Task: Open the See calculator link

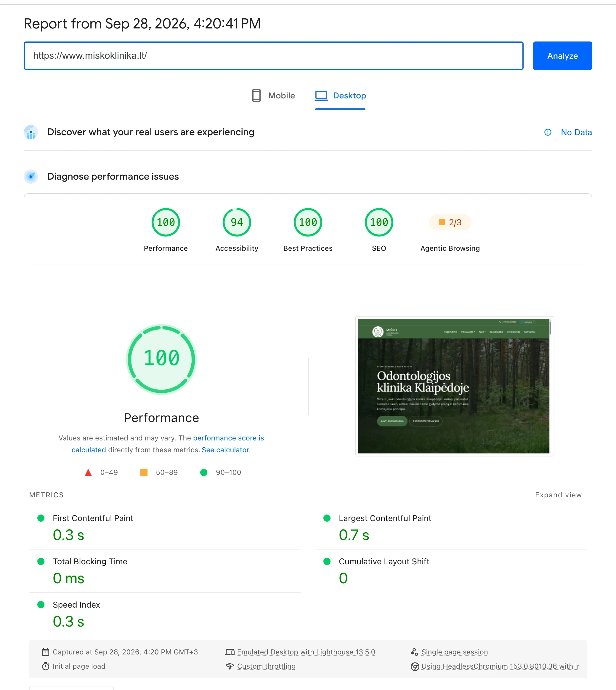Action: [226, 450]
